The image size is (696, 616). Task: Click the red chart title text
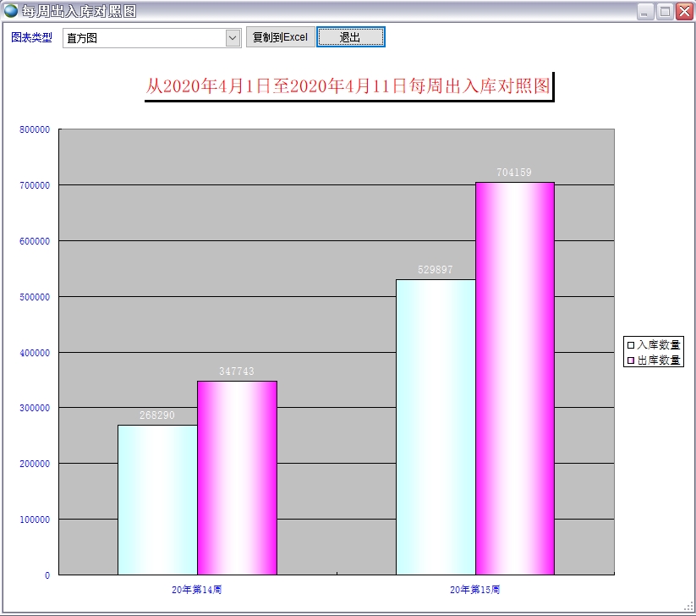click(348, 86)
